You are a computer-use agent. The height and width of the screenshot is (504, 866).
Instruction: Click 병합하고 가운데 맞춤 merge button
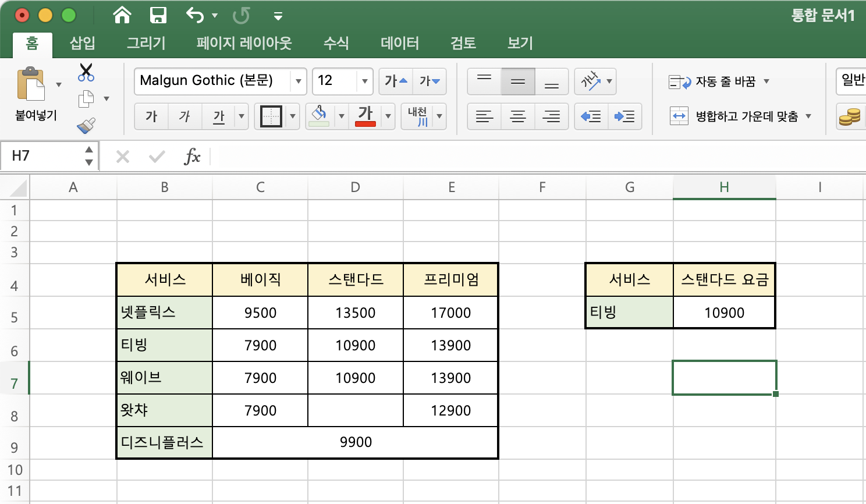[734, 116]
